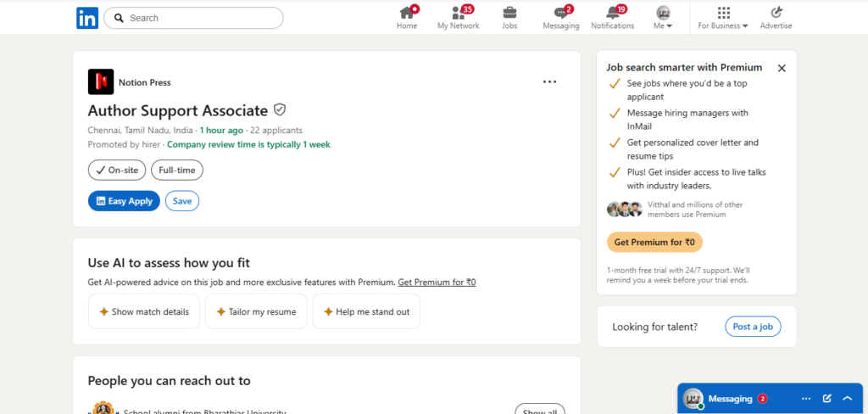Click the verified shield icon beside job title
The height and width of the screenshot is (414, 868).
point(280,109)
